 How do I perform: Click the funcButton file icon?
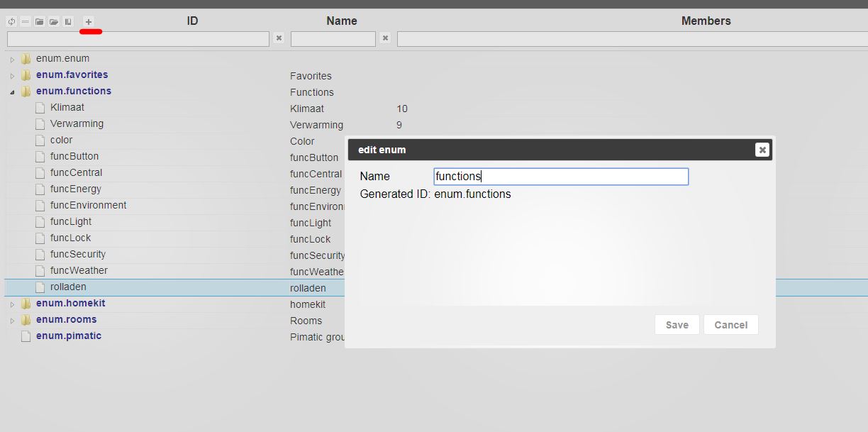(40, 157)
